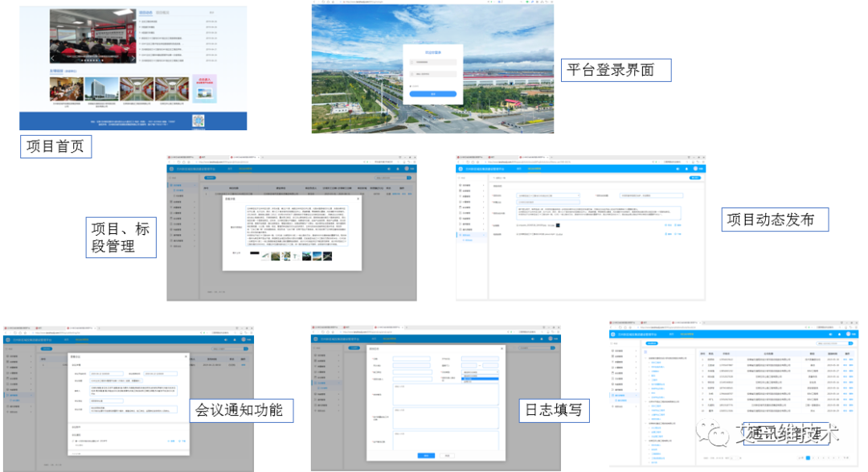Click the user avatar in meeting notification header
This screenshot has height=472, width=868.
pyautogui.click(x=244, y=339)
